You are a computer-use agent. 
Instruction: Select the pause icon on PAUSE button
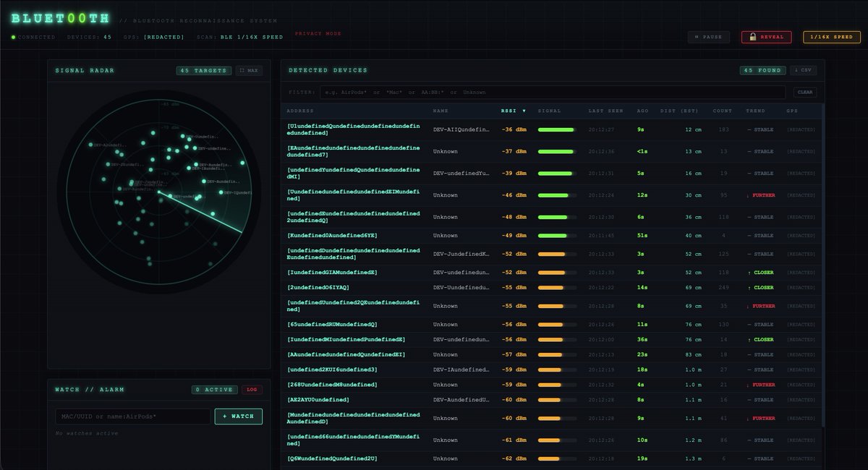pyautogui.click(x=697, y=36)
